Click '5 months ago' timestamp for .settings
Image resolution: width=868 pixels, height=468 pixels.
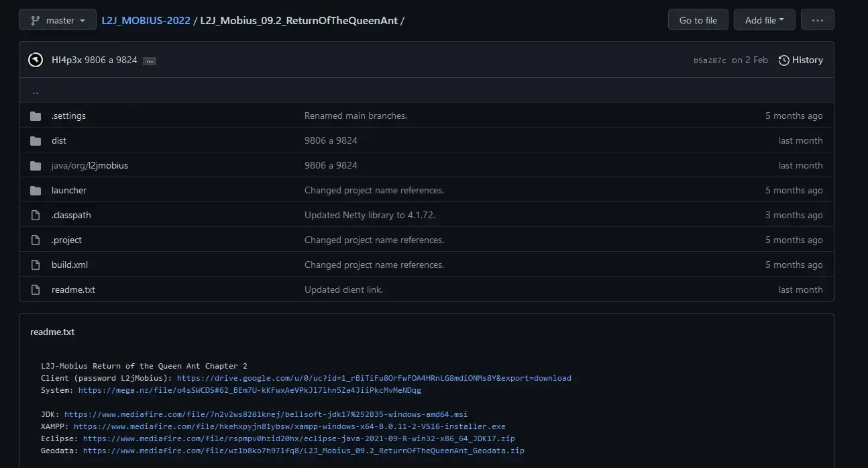794,115
